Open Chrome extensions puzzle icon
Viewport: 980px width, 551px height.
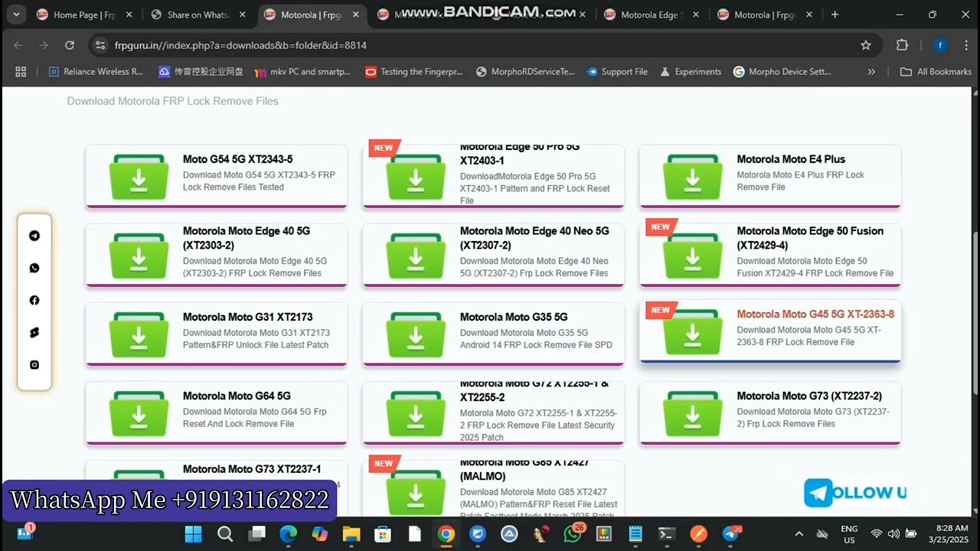(x=902, y=45)
